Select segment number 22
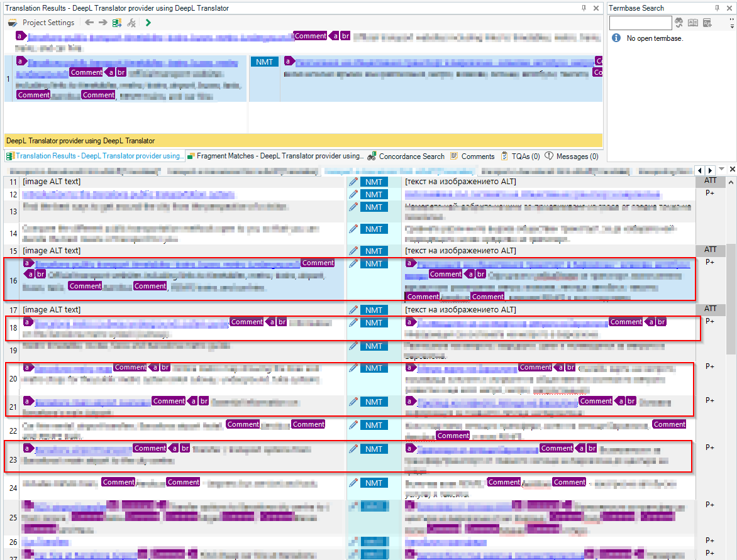The width and height of the screenshot is (737, 560). pos(13,431)
